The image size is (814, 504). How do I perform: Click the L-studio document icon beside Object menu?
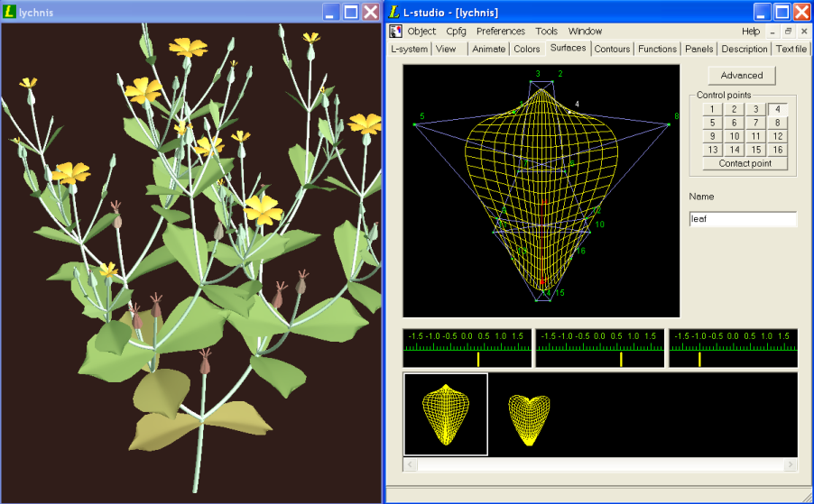pyautogui.click(x=395, y=32)
